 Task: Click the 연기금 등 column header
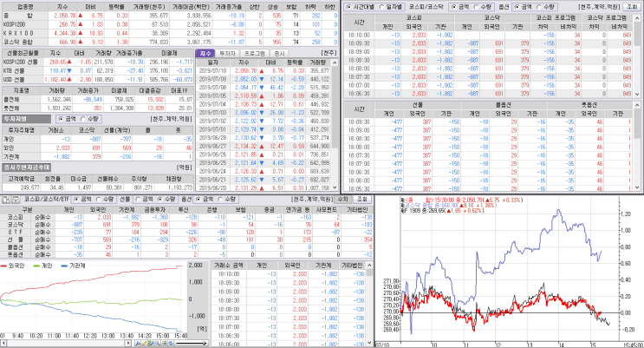point(298,210)
